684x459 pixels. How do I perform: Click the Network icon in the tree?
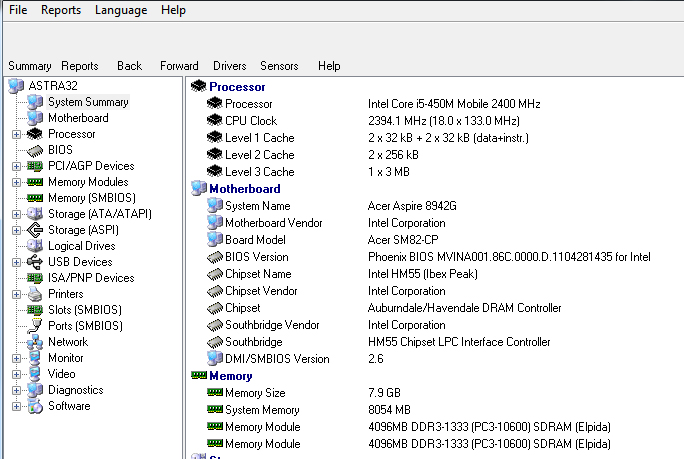pos(35,342)
